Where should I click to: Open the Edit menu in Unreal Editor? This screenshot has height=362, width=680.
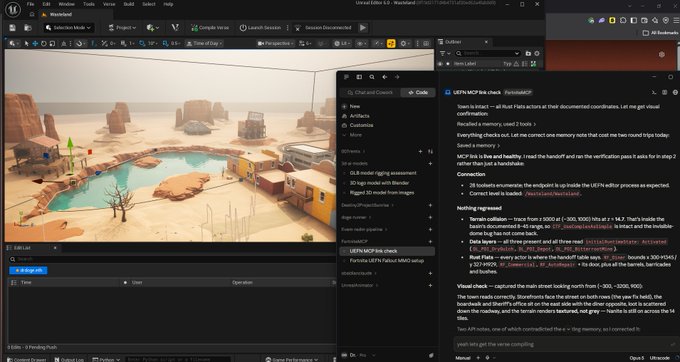click(46, 4)
